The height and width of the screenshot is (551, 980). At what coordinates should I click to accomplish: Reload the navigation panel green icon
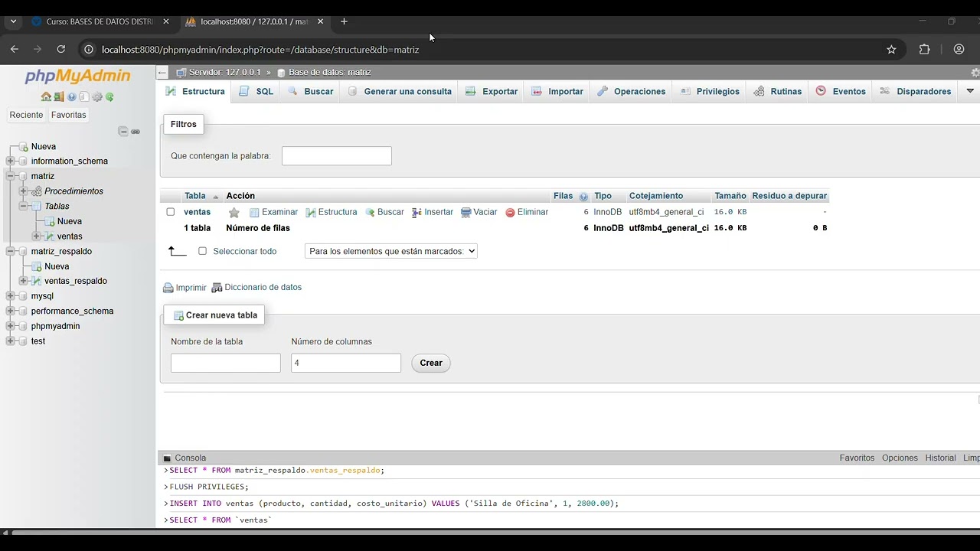pyautogui.click(x=109, y=97)
